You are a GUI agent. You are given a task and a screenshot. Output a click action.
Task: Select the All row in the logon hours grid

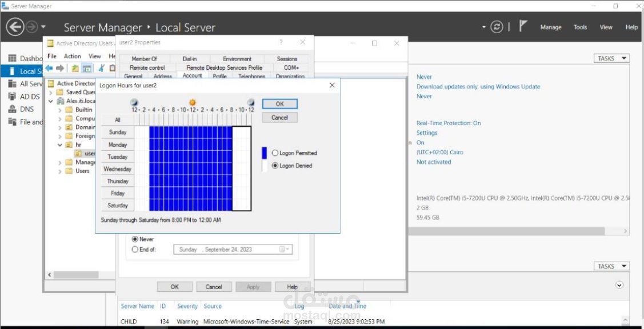click(117, 120)
